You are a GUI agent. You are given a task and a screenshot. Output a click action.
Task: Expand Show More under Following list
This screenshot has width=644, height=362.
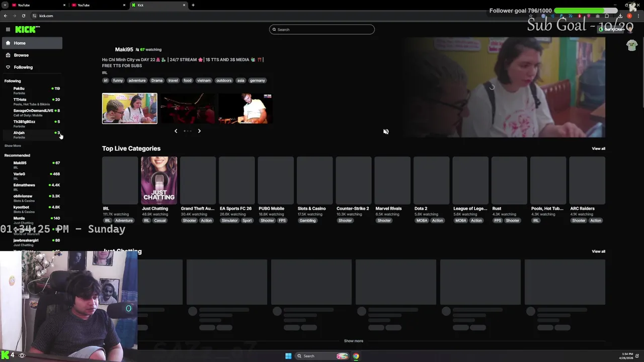13,146
